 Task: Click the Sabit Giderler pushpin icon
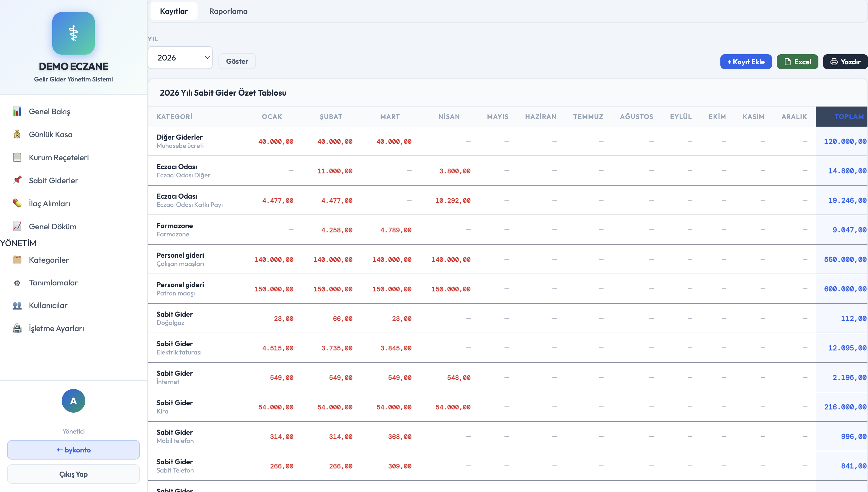click(17, 180)
